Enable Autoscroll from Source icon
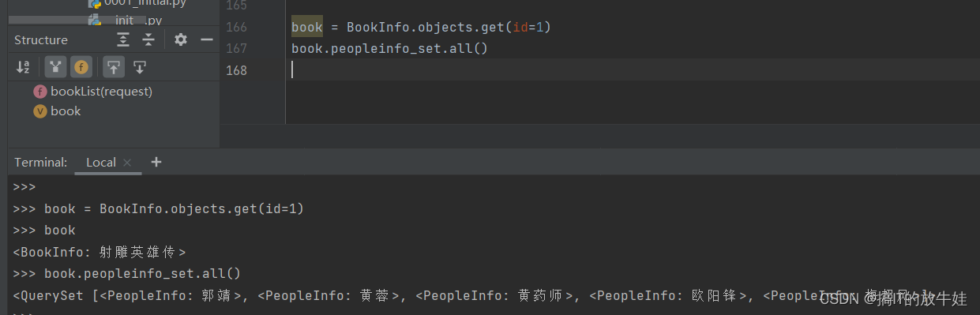Screen dimensions: 980x315 point(140,67)
